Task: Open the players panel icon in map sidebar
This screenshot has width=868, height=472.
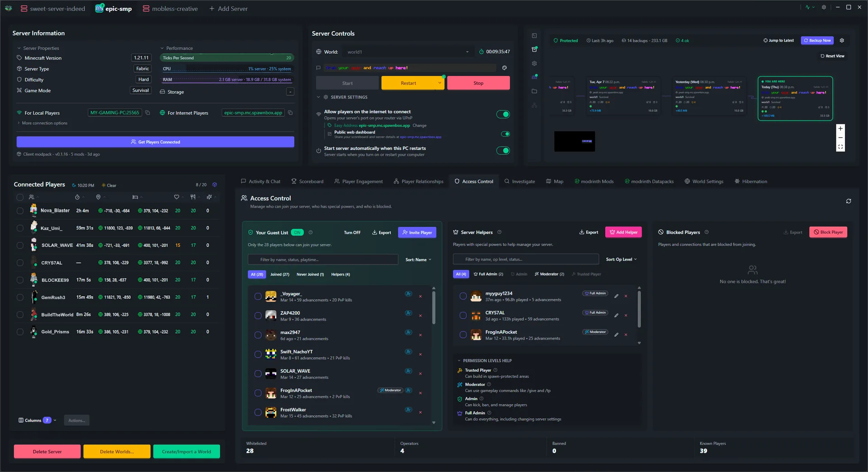Action: pyautogui.click(x=534, y=77)
